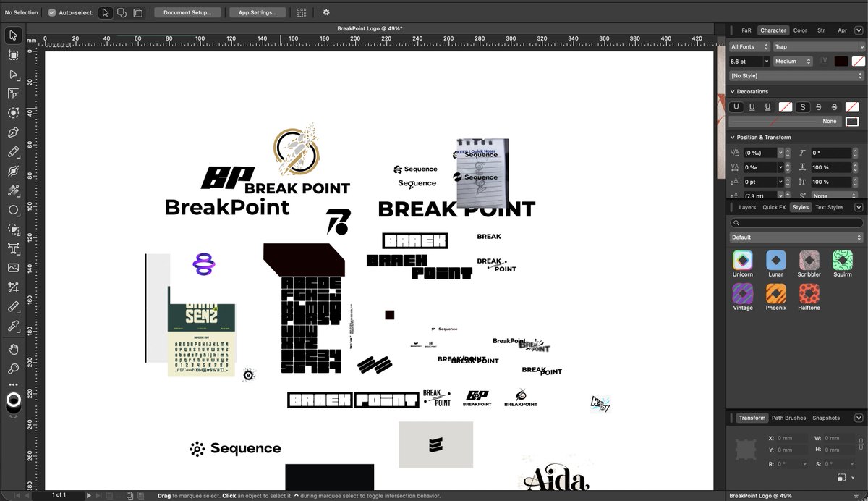Open the Apr panel tab
Image resolution: width=868 pixels, height=501 pixels.
843,30
